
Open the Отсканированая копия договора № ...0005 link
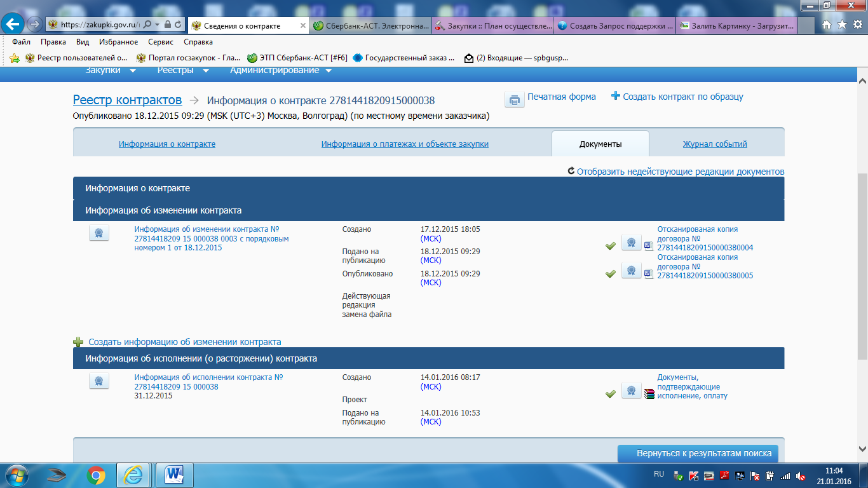[x=705, y=266]
